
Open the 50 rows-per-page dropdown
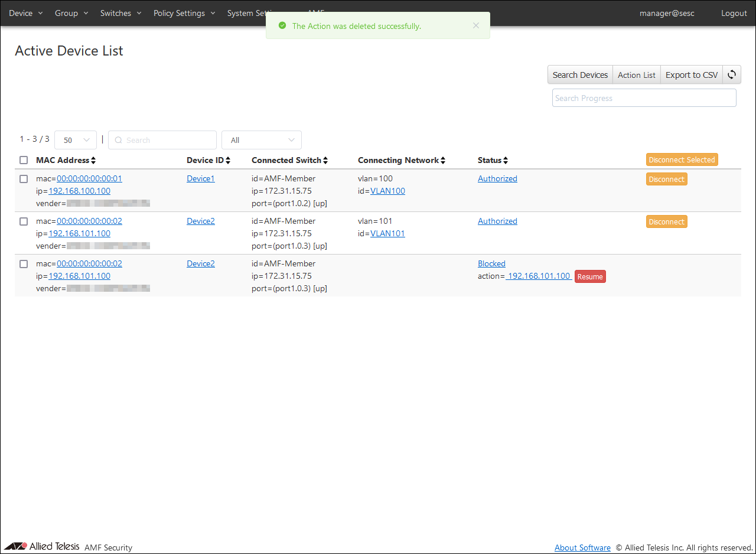[76, 140]
